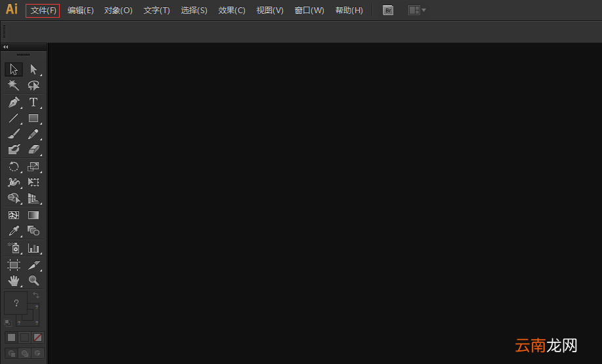Reset to Default Fill and Stroke
Screen dimensions: 602x364
pyautogui.click(x=8, y=322)
